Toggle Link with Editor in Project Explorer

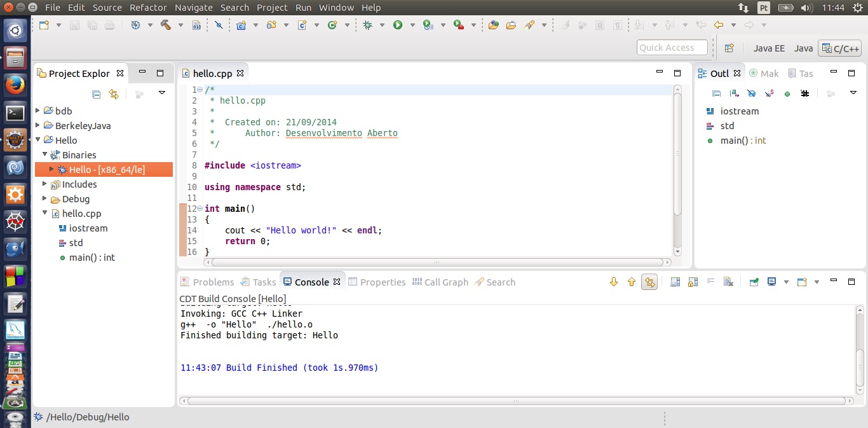pos(114,94)
